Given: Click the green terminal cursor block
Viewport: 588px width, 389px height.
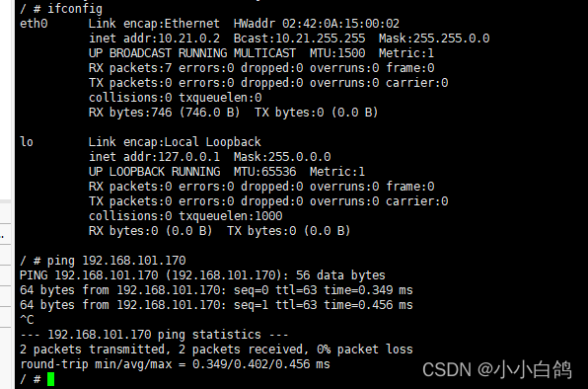Looking at the screenshot, I should (x=51, y=379).
